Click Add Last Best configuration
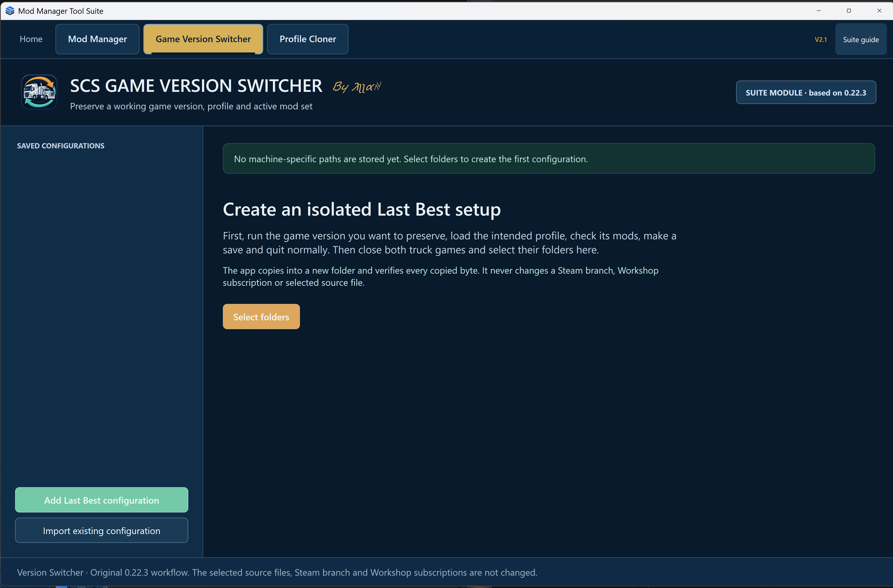Screen dimensions: 893x588 pos(102,500)
